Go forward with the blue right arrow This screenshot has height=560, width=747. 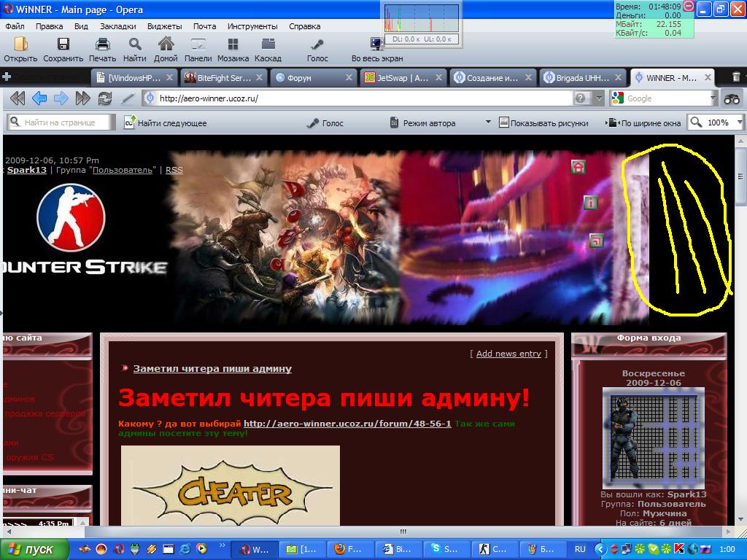click(61, 98)
